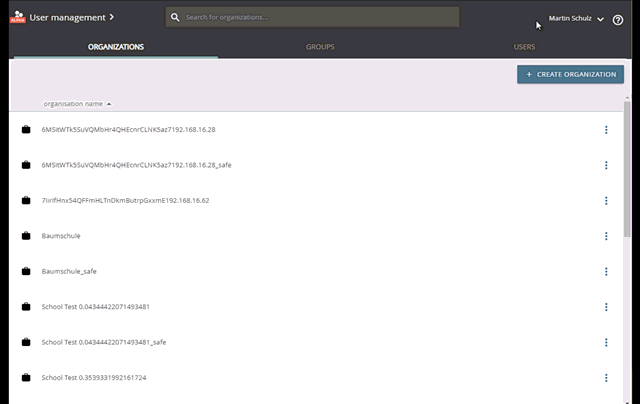640x404 pixels.
Task: Click the vertical scrollbar of the list
Action: tap(627, 170)
